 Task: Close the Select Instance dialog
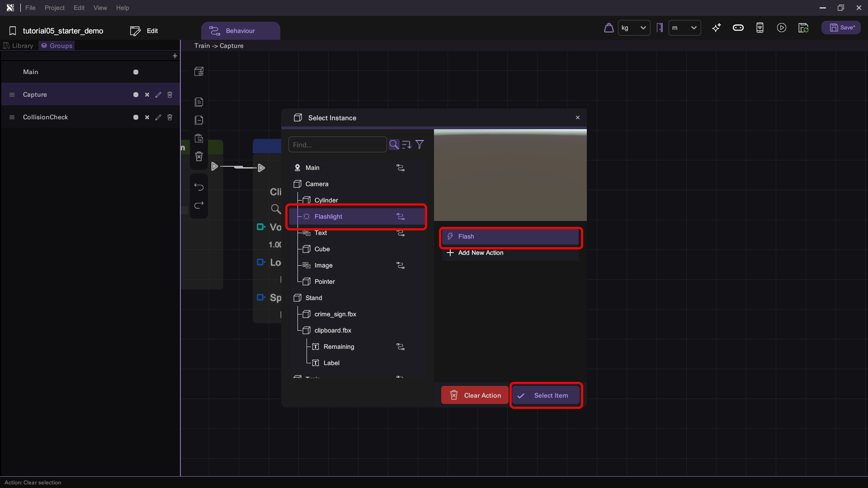coord(578,117)
